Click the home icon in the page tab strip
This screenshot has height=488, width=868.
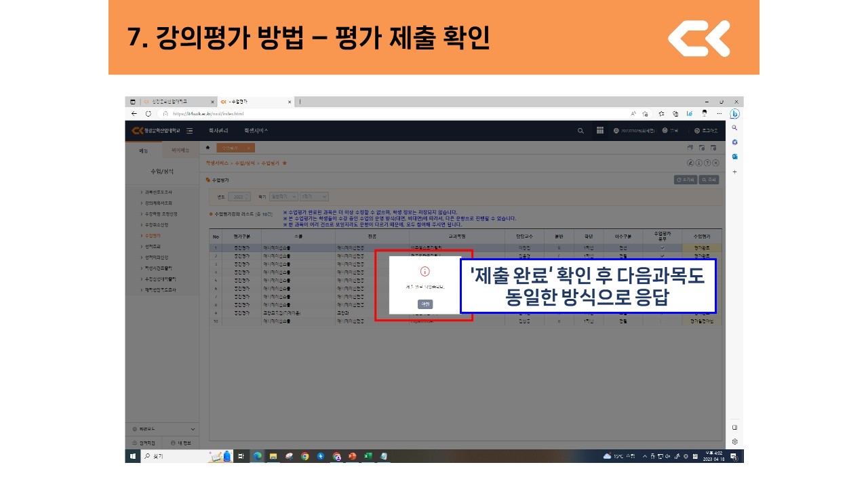point(208,148)
